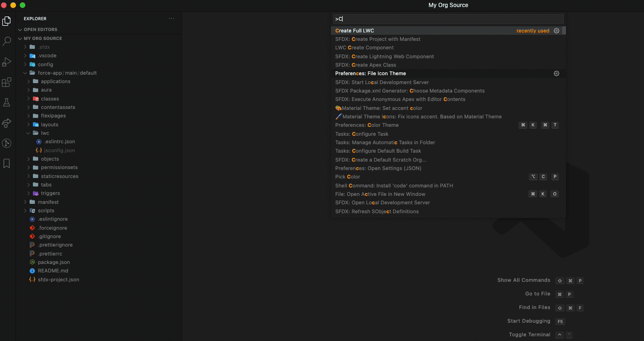Screen dimensions: 644x341
Task: Expand the staticresources folder
Action: [29, 176]
